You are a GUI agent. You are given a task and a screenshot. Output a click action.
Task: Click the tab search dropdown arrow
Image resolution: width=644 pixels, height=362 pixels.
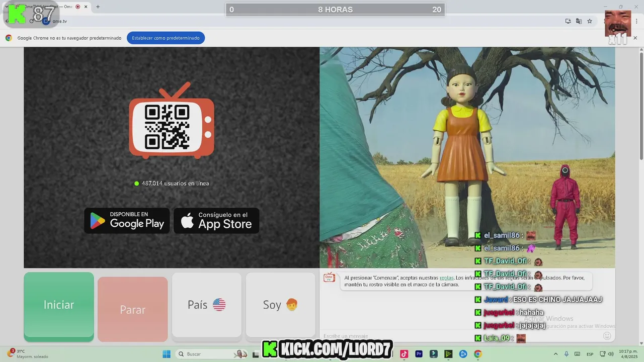pyautogui.click(x=6, y=7)
